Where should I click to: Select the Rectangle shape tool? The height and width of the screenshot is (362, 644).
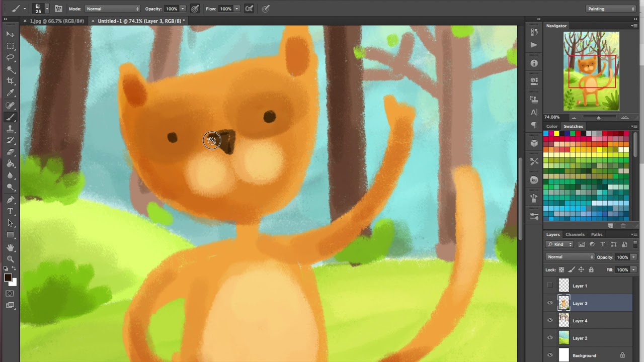(10, 235)
